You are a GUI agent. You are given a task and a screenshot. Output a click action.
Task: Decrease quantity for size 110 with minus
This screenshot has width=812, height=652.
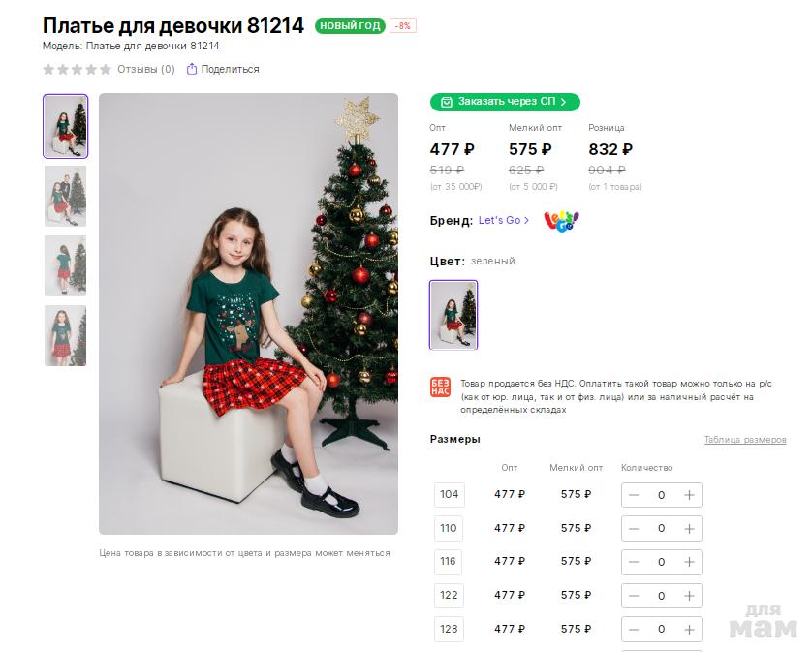tap(634, 529)
